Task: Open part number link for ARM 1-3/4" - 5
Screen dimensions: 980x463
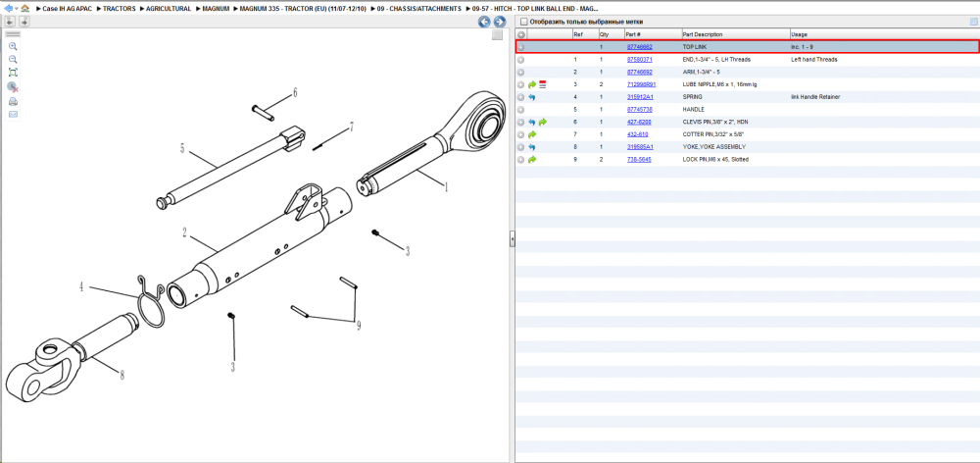Action: click(639, 72)
